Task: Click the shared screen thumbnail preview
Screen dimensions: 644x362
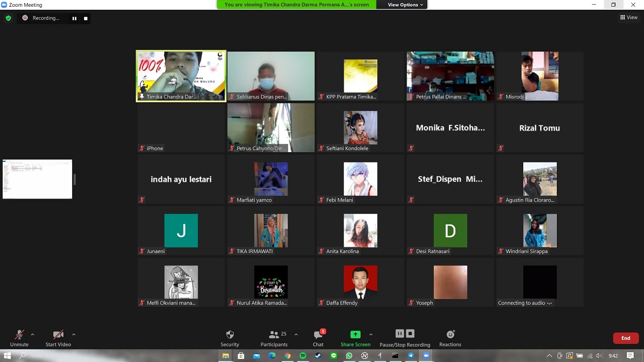Action: point(37,179)
